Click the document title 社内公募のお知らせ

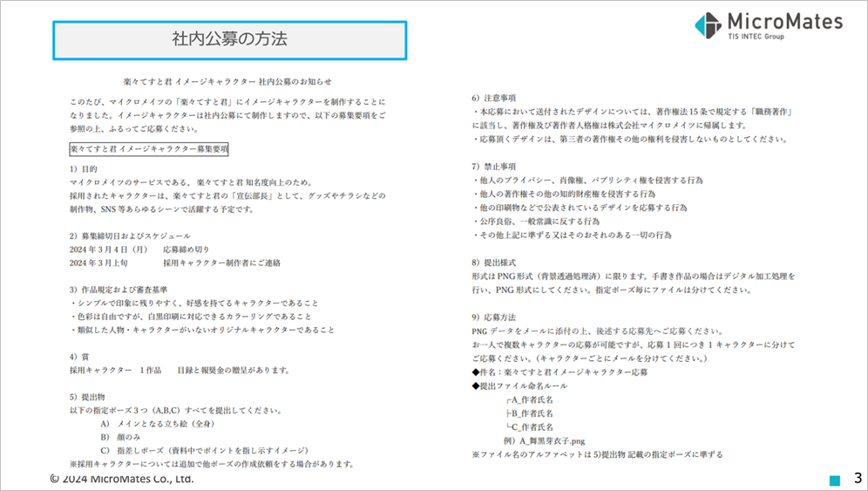coord(227,81)
